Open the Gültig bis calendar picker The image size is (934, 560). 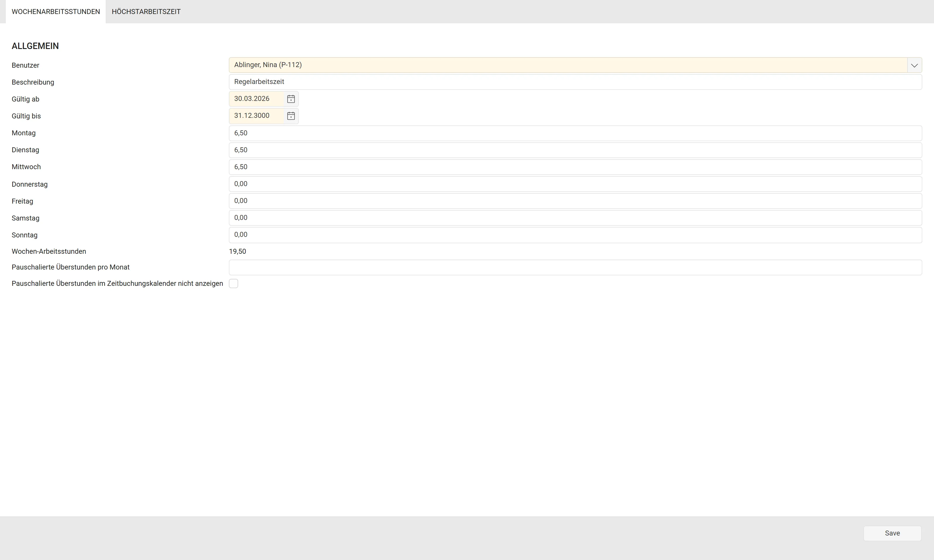coord(291,116)
